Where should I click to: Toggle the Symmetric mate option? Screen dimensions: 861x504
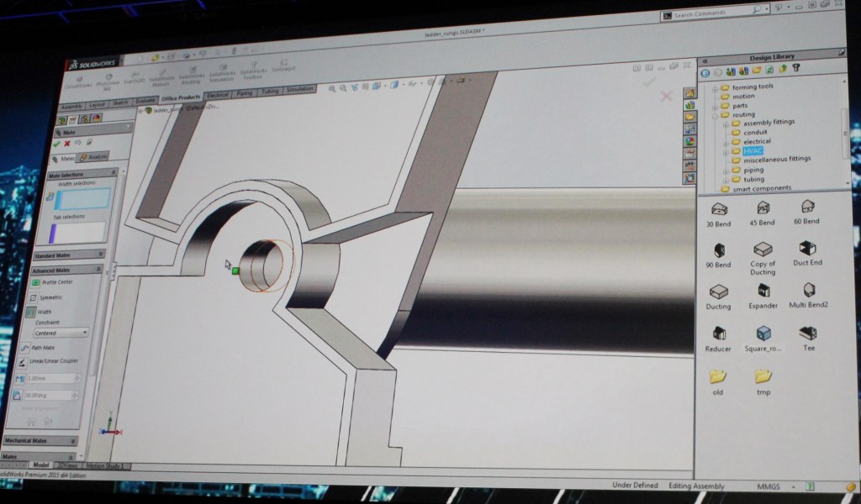point(55,297)
